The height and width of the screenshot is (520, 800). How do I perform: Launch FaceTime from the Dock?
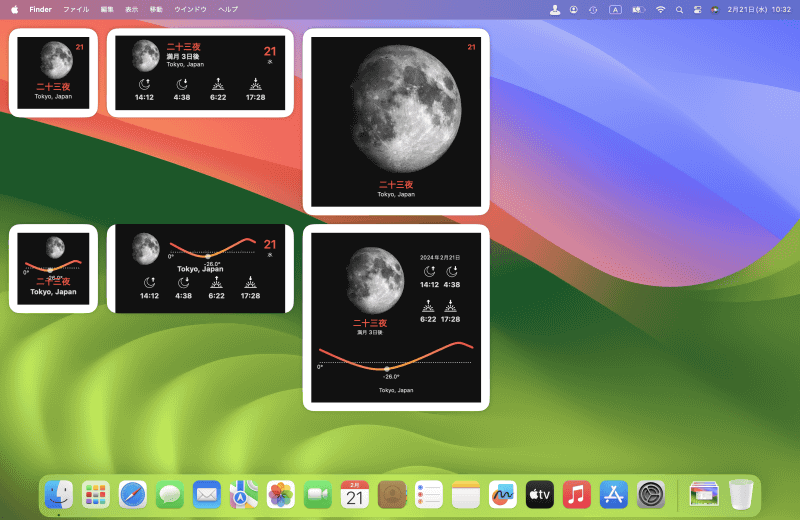(318, 494)
